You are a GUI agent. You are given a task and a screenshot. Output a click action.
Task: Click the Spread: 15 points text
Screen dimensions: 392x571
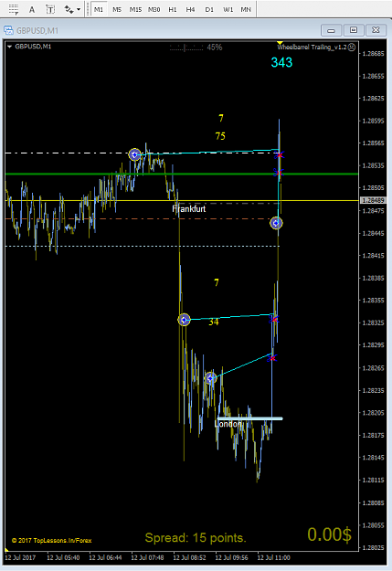[x=196, y=538]
